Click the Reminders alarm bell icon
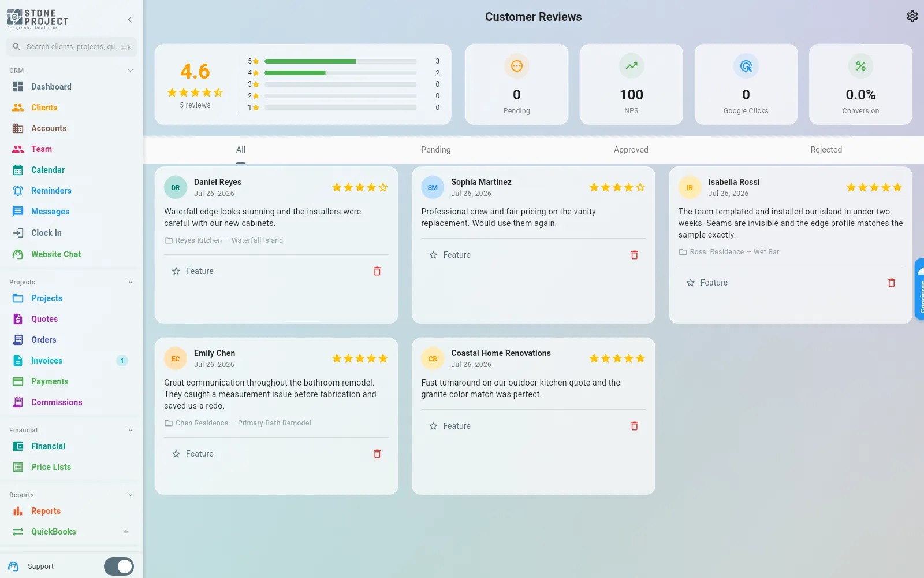This screenshot has height=578, width=924. click(x=18, y=191)
